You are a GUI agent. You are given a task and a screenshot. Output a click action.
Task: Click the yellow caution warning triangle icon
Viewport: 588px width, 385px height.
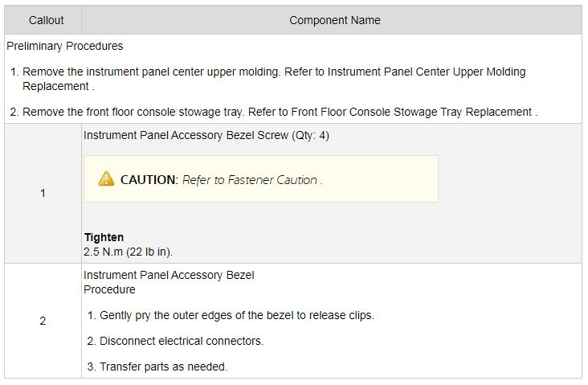(106, 179)
